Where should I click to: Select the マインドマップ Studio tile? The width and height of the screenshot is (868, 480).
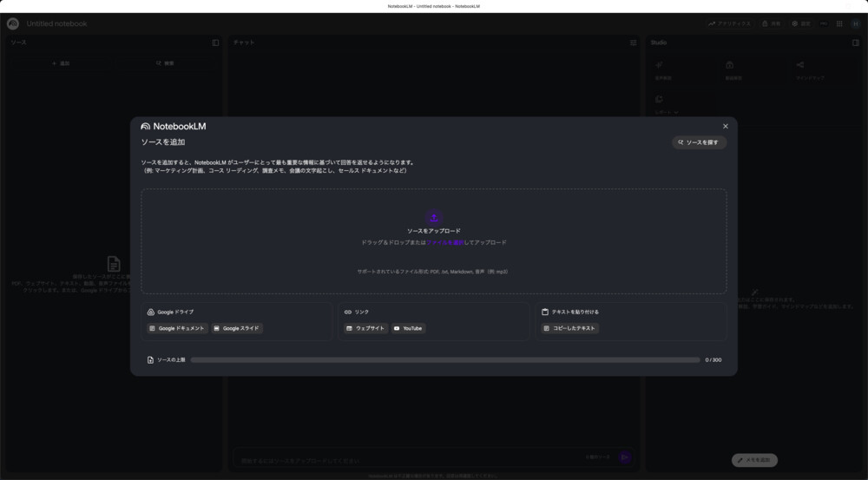coord(825,71)
